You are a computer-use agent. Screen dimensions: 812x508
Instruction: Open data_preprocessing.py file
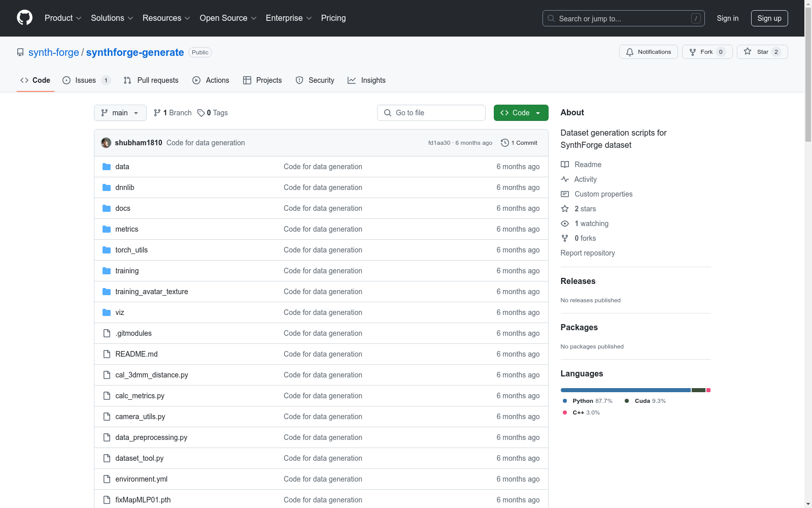[x=151, y=437]
